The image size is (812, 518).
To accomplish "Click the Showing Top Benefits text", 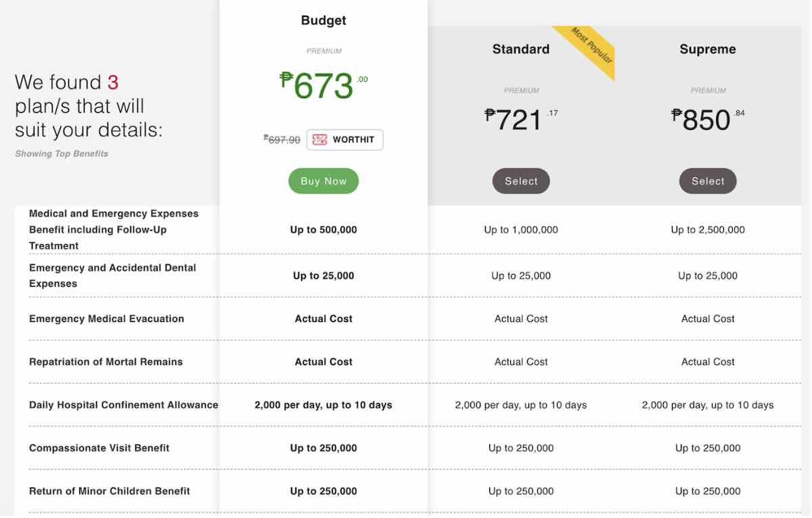I will click(x=62, y=154).
